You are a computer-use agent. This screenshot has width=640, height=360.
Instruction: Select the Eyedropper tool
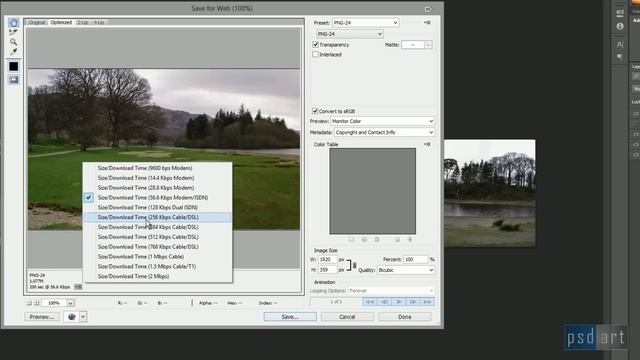[13, 51]
